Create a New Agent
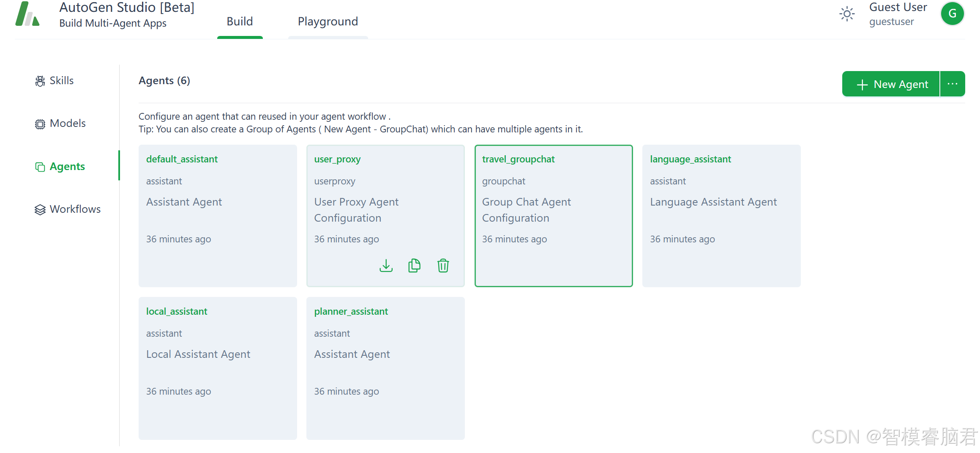The image size is (980, 453). 891,84
